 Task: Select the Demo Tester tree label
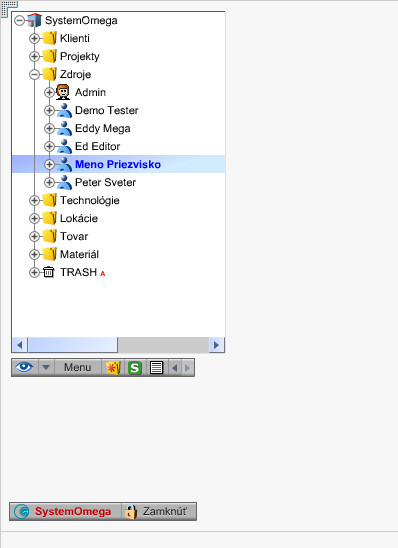pos(107,110)
